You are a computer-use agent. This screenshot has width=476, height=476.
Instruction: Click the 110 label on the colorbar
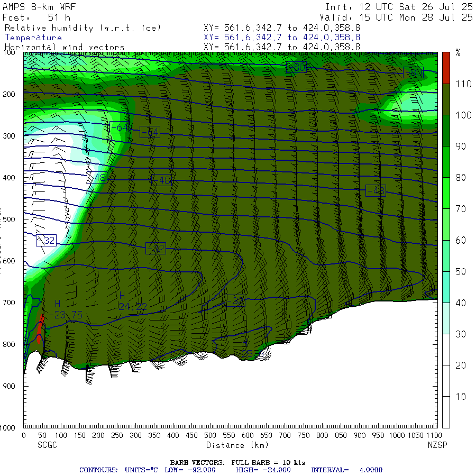[x=463, y=84]
